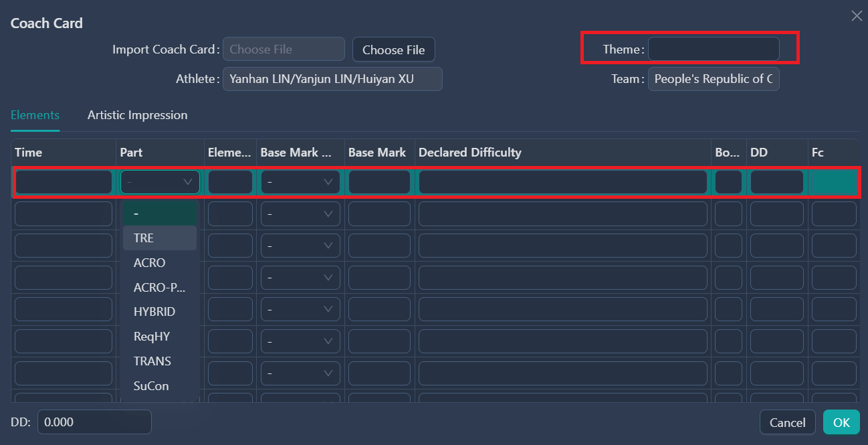Select the dash option in Part list
Screen dimensions: 868x445
160,213
